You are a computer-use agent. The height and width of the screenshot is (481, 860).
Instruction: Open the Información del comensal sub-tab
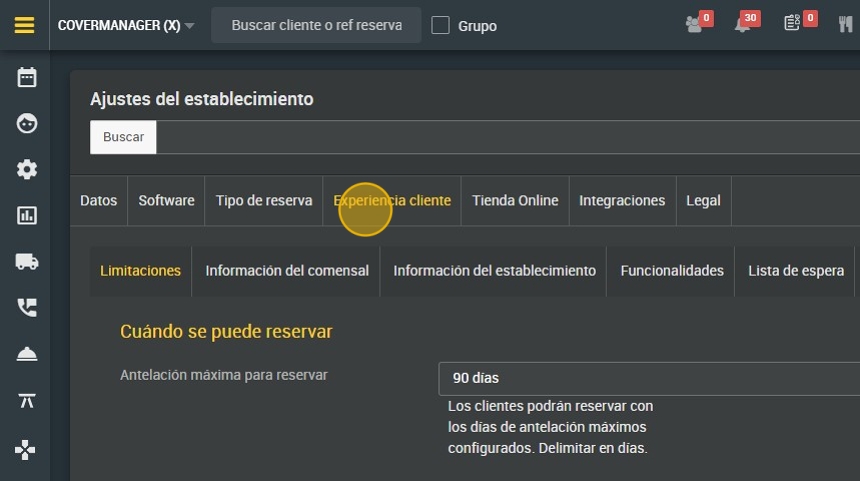[287, 271]
